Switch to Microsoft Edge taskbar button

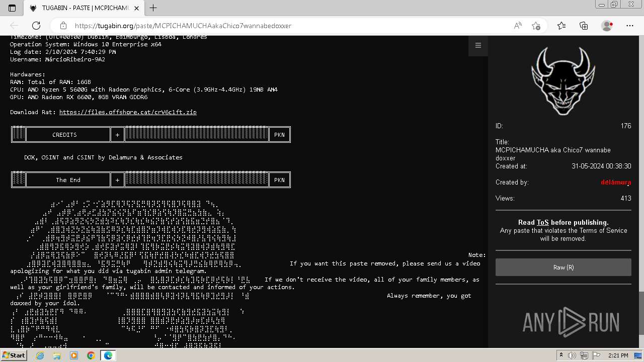point(108,355)
